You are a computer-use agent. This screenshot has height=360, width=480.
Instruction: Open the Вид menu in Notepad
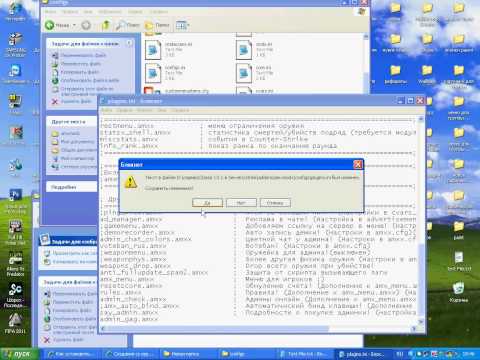[162, 110]
